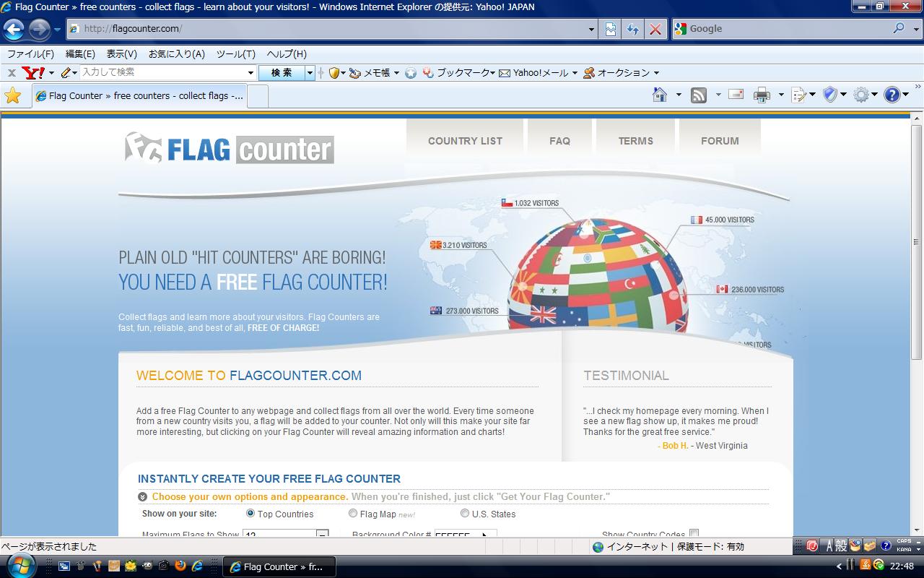Click the Read mail icon in command bar
Viewport: 924px width, 578px height.
(x=736, y=95)
